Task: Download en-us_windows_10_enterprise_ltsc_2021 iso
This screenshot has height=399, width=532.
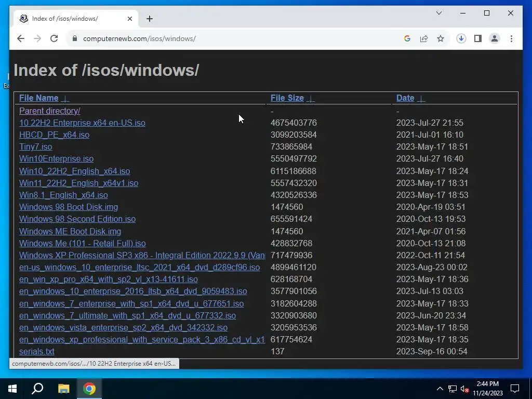Action: pos(139,268)
